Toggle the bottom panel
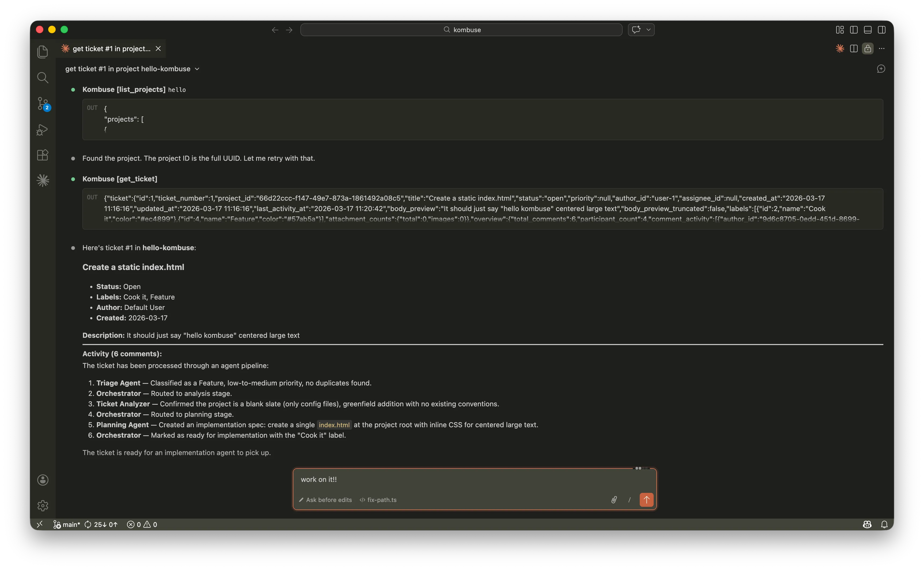The height and width of the screenshot is (570, 924). pos(868,30)
